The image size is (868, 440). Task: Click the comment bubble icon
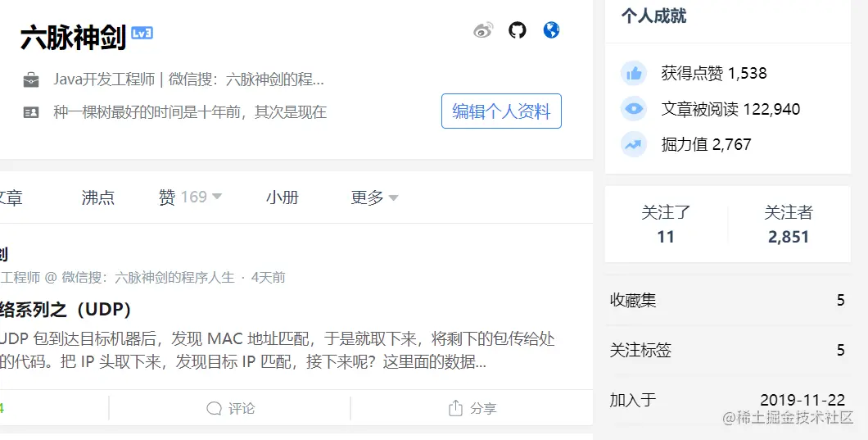[x=215, y=408]
